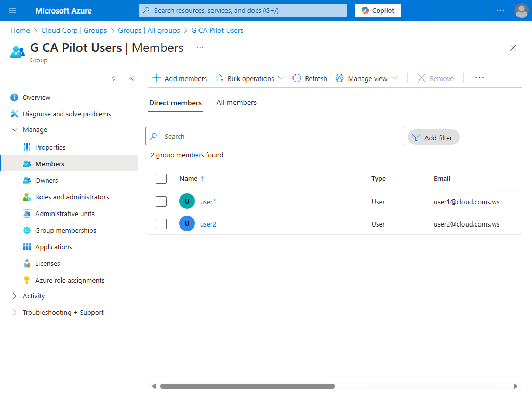Viewport: 532px width, 399px height.
Task: Click the user1 teal avatar
Action: [x=187, y=201]
